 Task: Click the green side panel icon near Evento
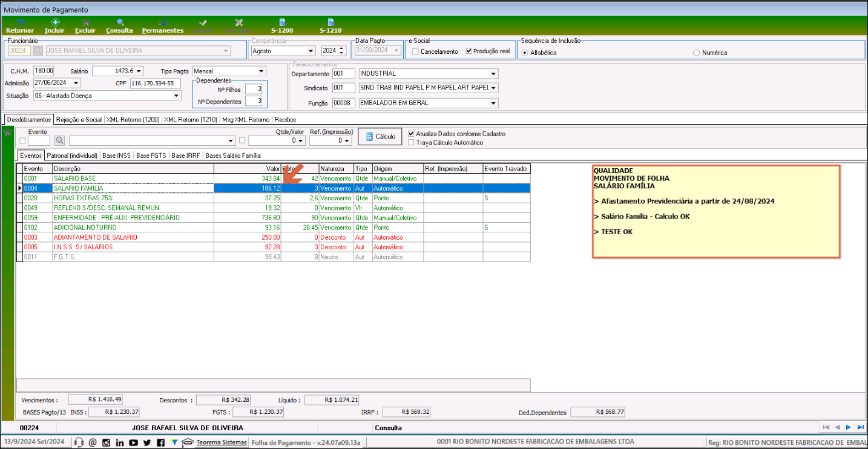(x=8, y=133)
